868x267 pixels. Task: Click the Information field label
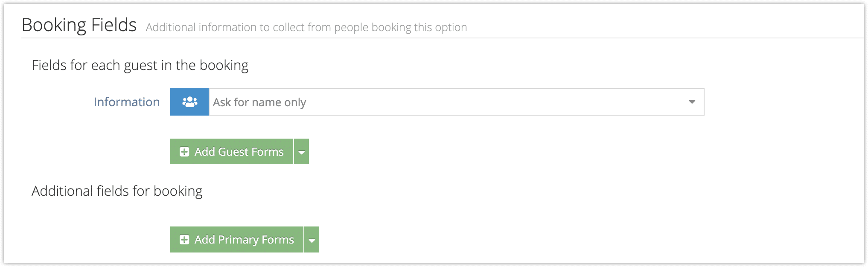(x=127, y=102)
